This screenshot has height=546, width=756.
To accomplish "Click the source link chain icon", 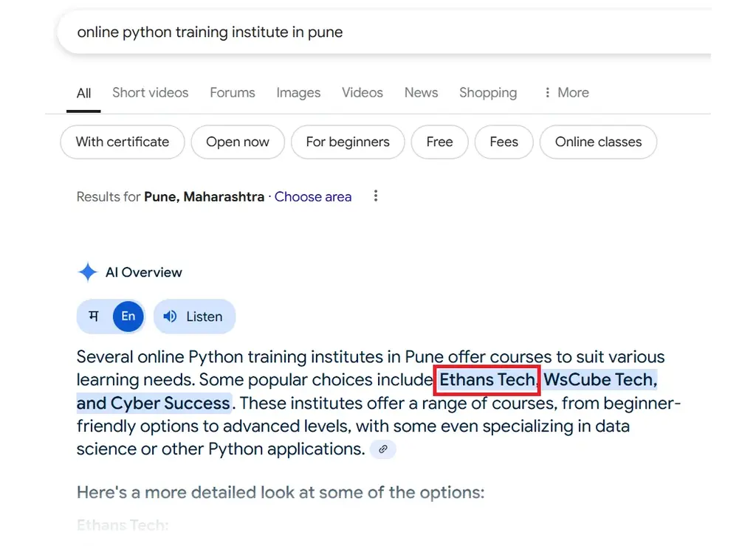I will click(383, 449).
